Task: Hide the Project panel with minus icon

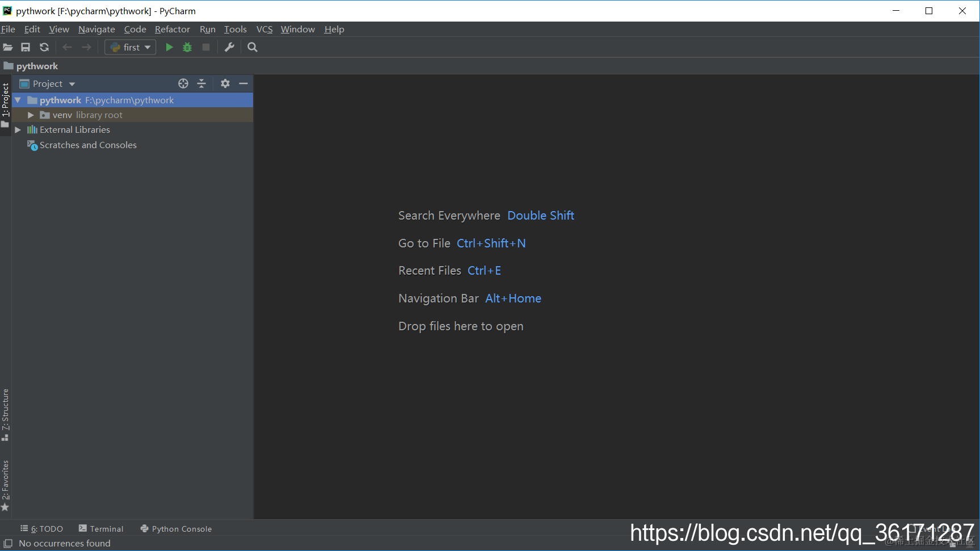Action: 243,84
